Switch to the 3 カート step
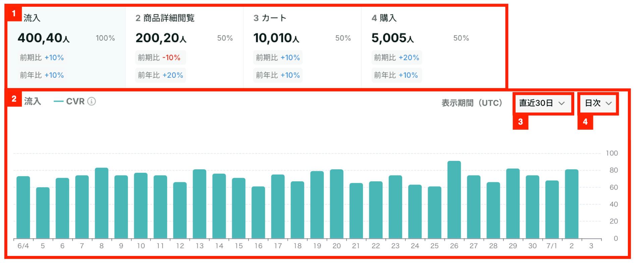The image size is (644, 263). [303, 47]
